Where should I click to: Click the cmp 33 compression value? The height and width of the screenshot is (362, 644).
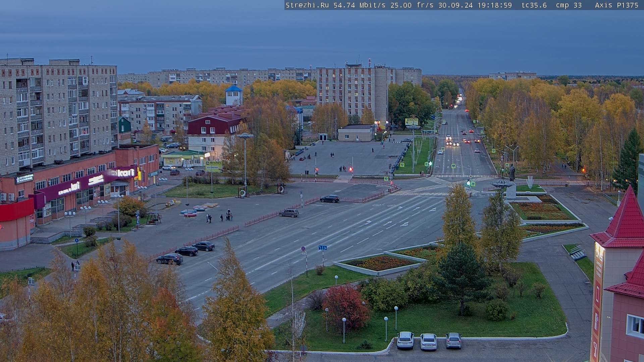569,5
